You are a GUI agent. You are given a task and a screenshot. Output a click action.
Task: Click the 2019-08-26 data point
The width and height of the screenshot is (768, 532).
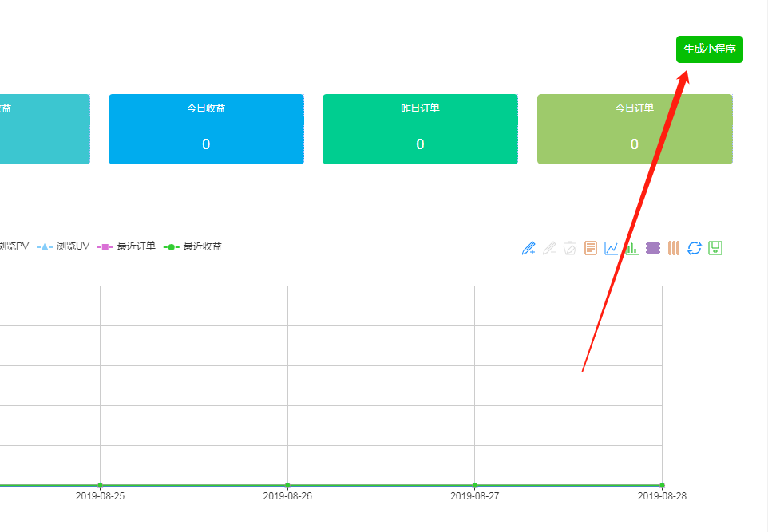[x=287, y=485]
